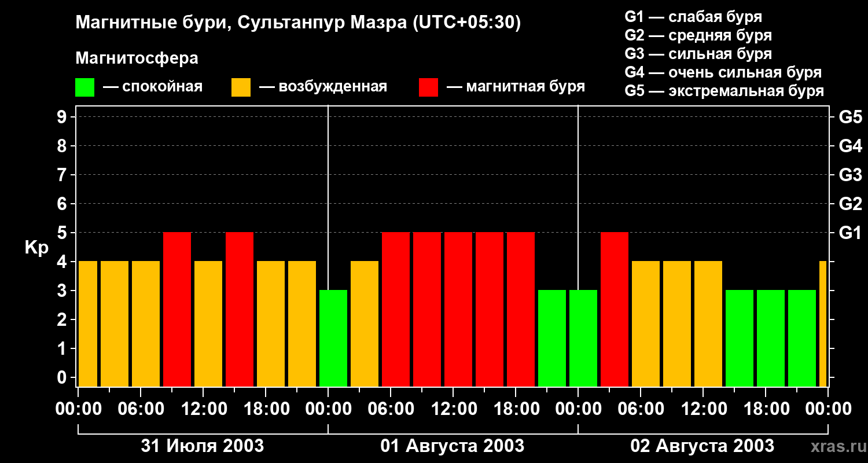Click the narrow yellow bar at the chart's right edge
Viewport: 868px width, 463px height.
(x=823, y=324)
